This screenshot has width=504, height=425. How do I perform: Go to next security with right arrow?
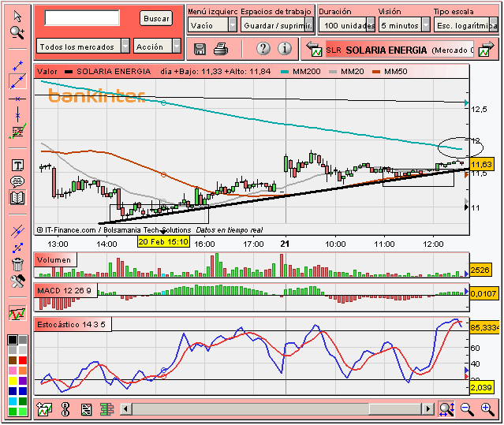[486, 49]
